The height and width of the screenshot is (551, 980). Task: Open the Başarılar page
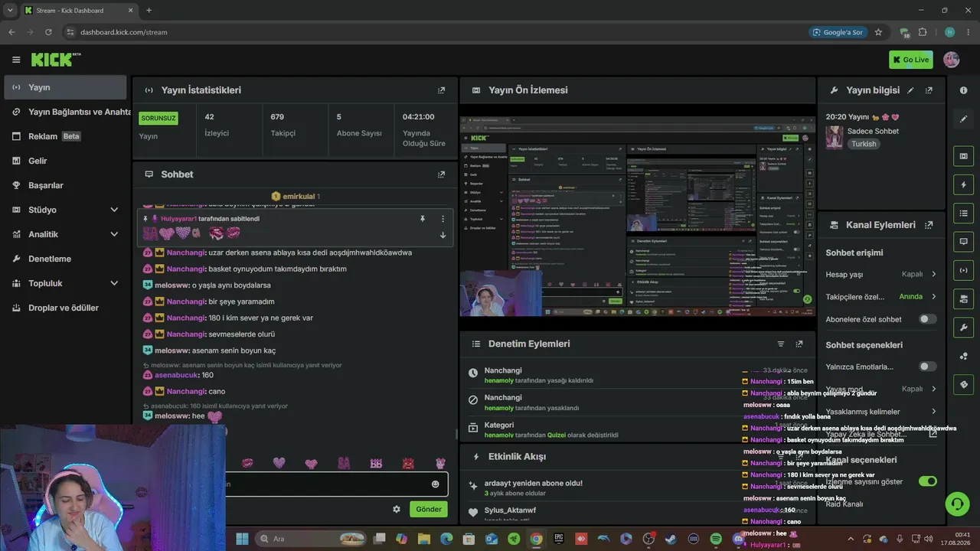[66, 185]
